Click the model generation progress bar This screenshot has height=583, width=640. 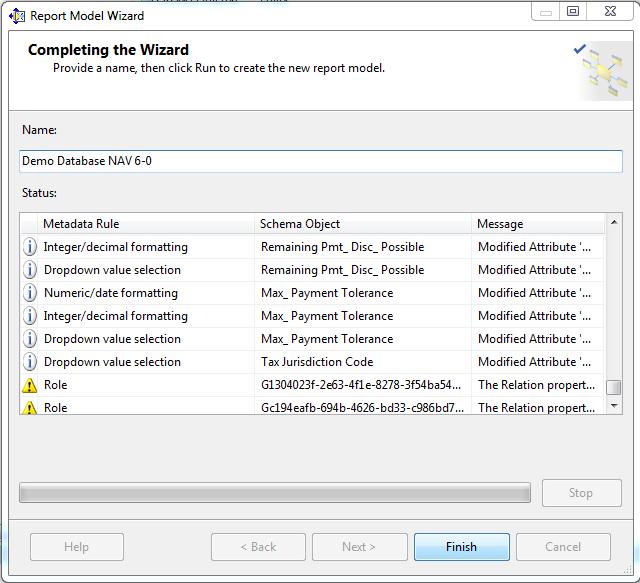pos(275,493)
